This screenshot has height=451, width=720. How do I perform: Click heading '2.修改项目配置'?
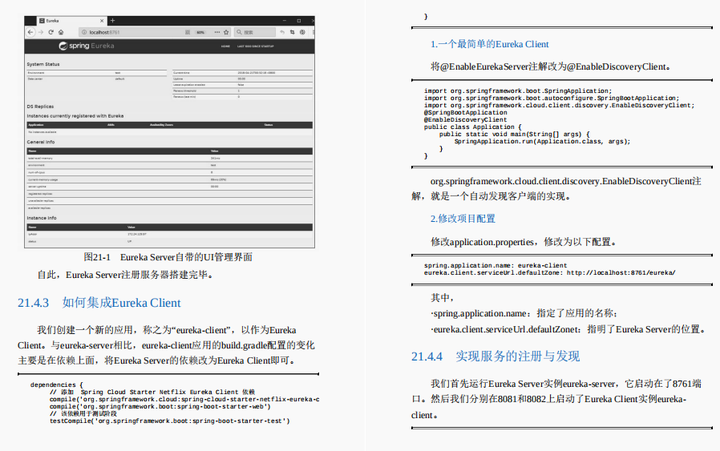463,219
